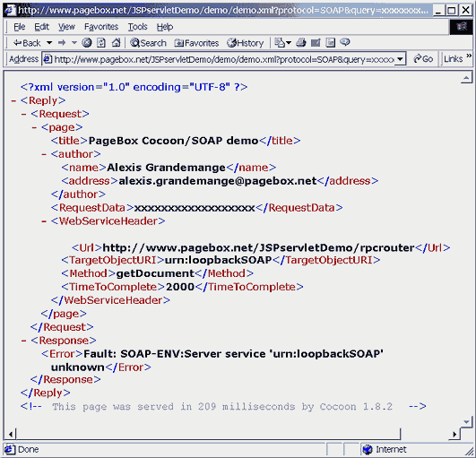476x458 pixels.
Task: Open the Tools menu
Action: [137, 27]
